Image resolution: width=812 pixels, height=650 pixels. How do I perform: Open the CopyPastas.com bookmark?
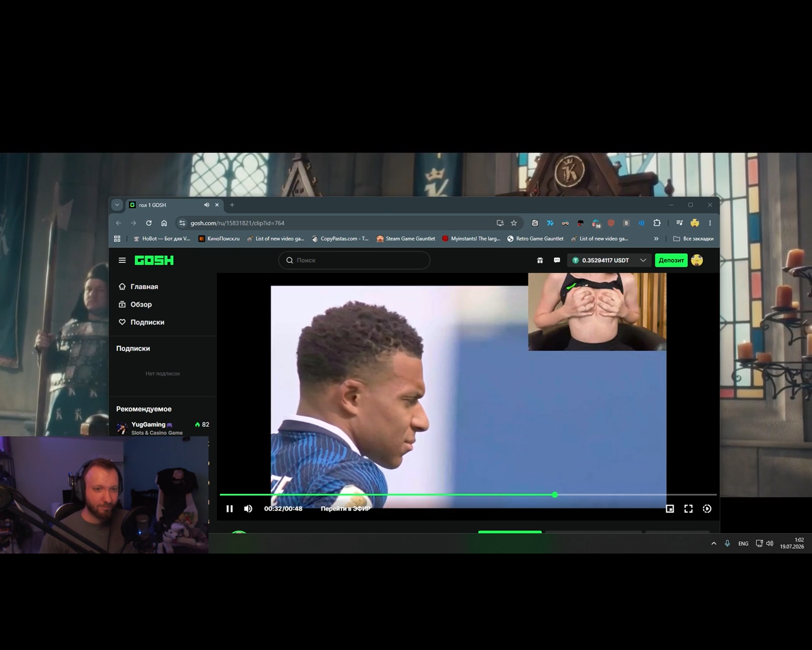pos(341,239)
